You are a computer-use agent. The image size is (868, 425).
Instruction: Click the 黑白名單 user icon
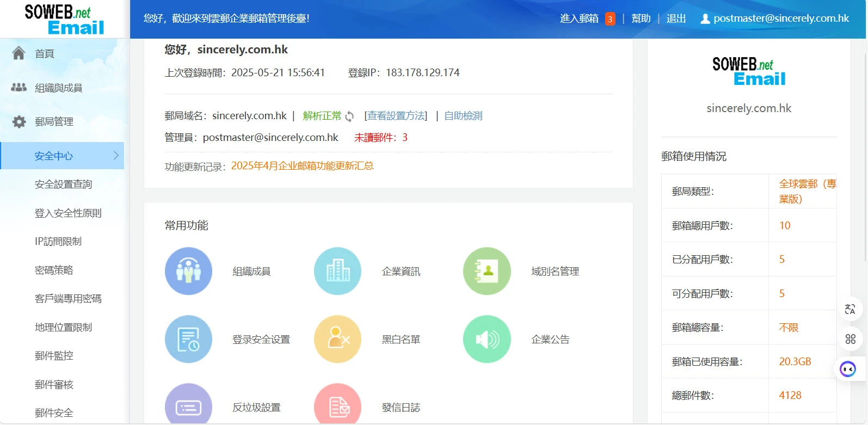coord(337,339)
